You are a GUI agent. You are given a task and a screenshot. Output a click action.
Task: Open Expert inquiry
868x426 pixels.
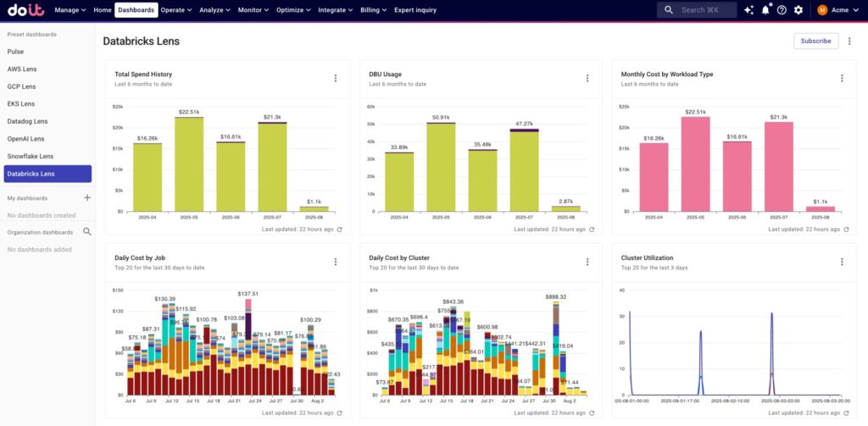click(x=415, y=10)
